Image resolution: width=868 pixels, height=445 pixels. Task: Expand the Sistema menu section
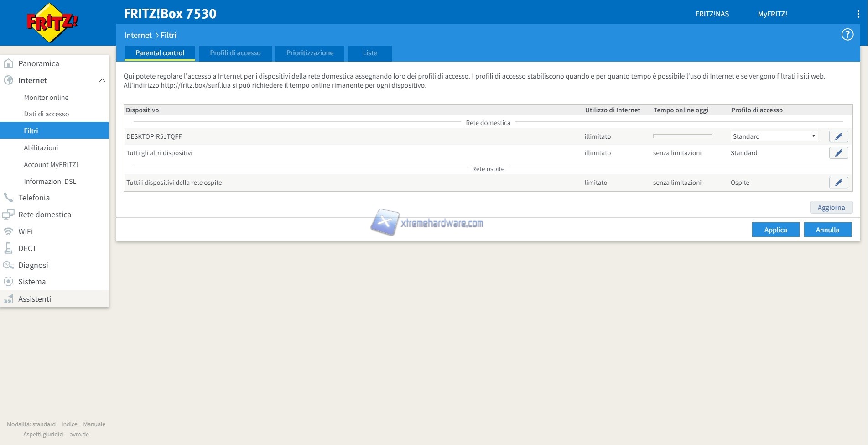coord(32,282)
